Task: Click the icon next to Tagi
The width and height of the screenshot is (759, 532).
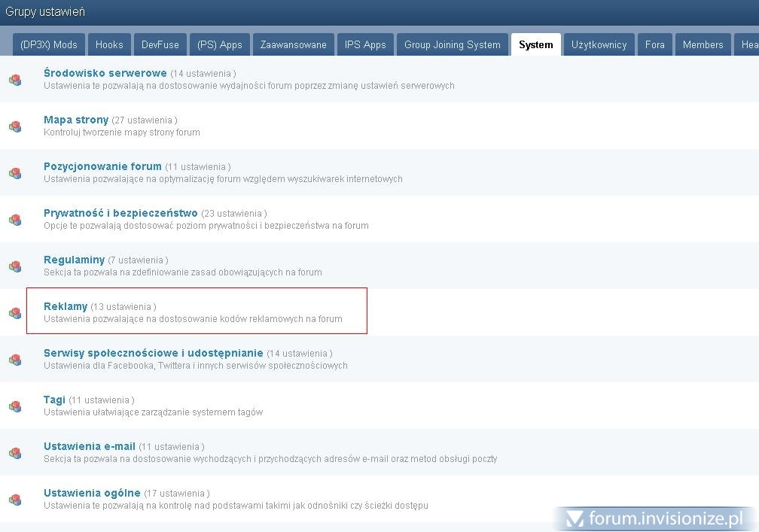Action: pos(15,406)
